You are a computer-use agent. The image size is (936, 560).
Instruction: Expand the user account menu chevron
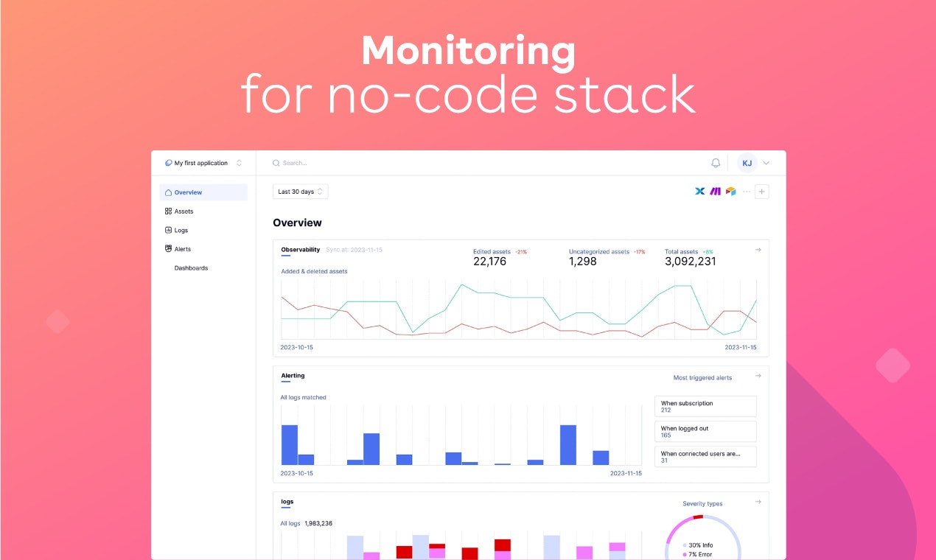click(x=766, y=163)
